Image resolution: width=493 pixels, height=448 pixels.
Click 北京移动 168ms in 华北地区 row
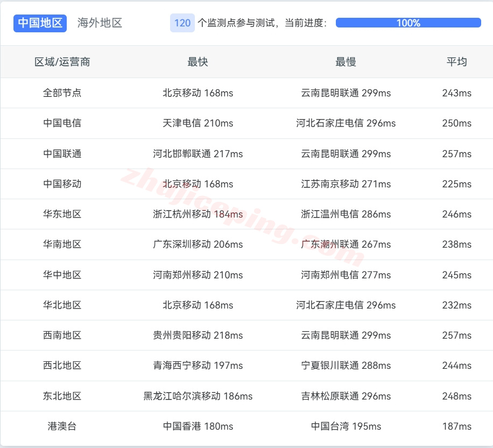pos(198,305)
